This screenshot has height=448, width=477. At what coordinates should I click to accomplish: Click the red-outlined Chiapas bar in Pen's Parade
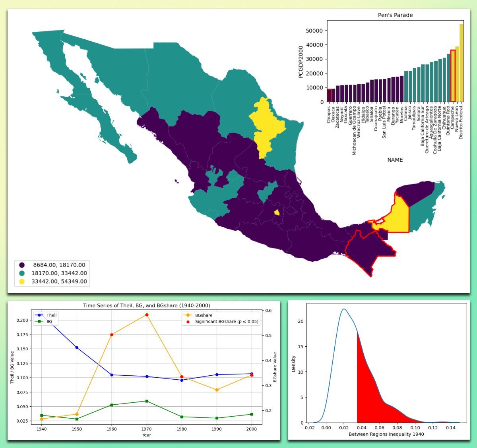pos(329,95)
